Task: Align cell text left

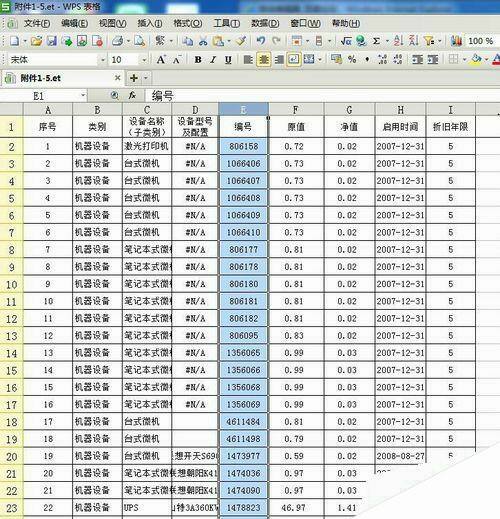Action: [248, 60]
